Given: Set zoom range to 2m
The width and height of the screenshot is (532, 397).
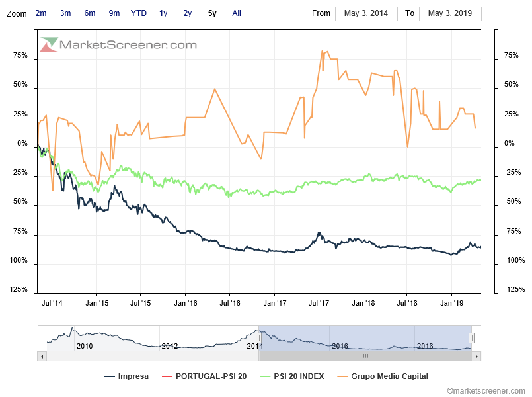Looking at the screenshot, I should pyautogui.click(x=41, y=13).
